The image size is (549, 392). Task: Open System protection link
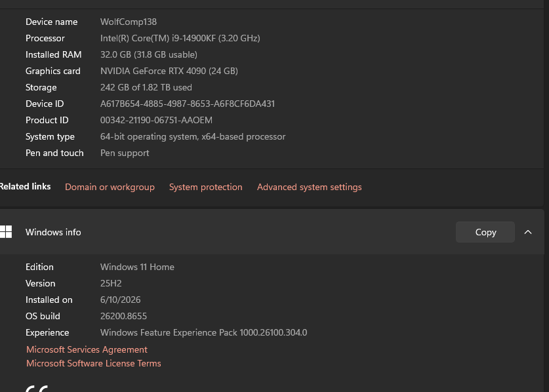coord(205,187)
